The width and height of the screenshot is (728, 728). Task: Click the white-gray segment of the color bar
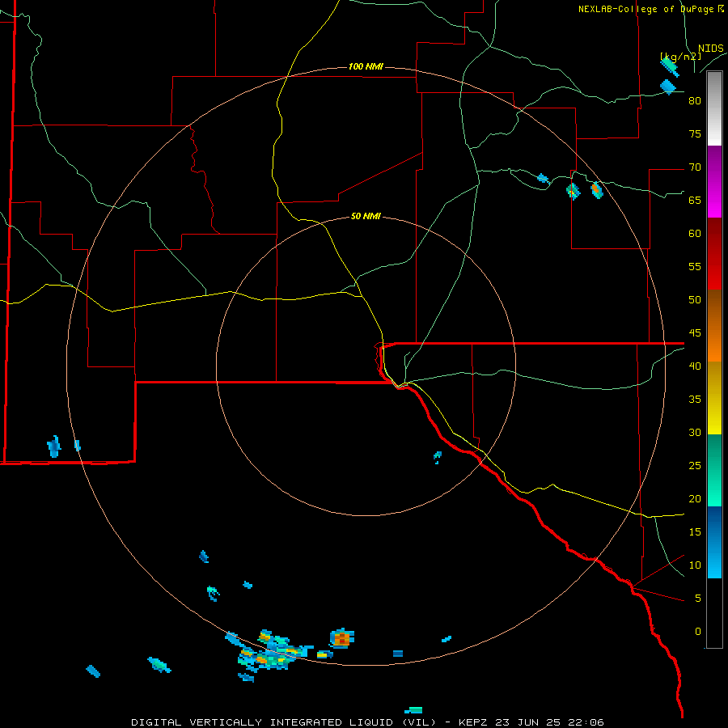714,108
